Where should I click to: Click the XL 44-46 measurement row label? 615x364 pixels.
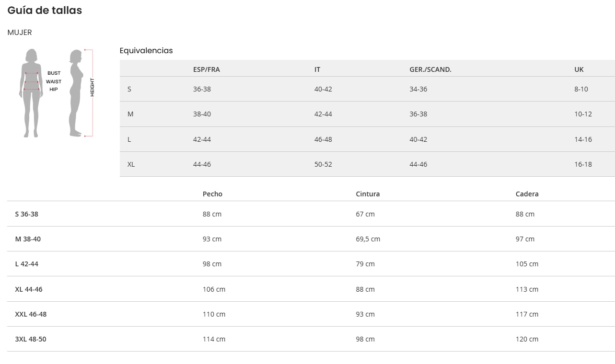(x=29, y=289)
